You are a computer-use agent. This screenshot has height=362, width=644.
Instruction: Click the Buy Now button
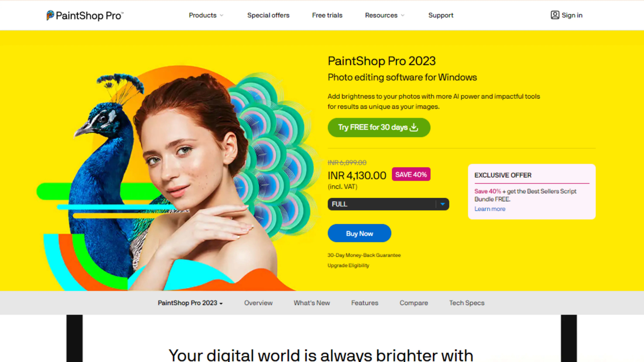[359, 233]
